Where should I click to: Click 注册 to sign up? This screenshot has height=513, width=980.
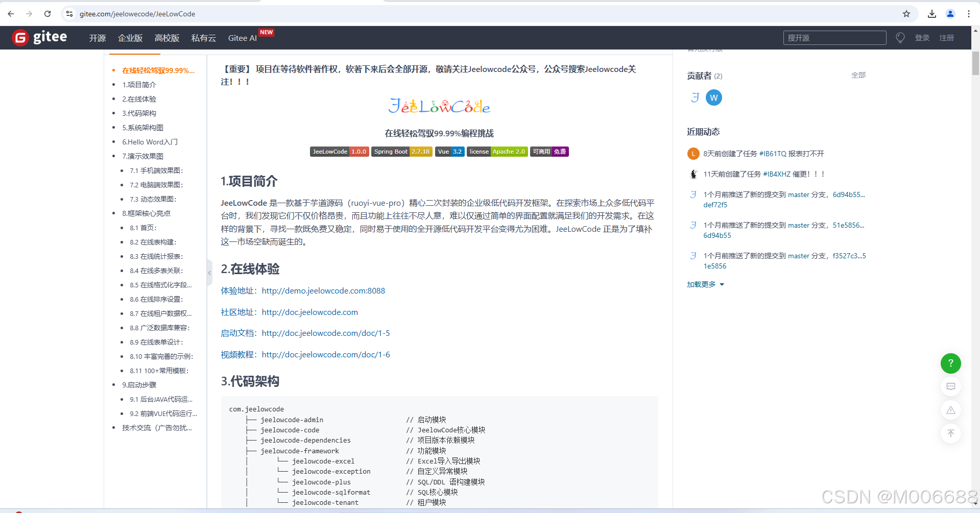tap(947, 38)
